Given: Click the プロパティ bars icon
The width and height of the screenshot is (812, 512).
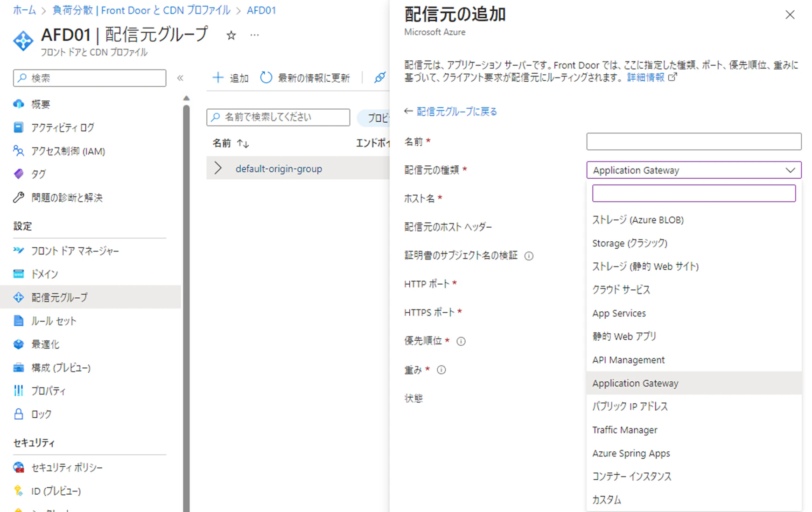Looking at the screenshot, I should click(19, 391).
